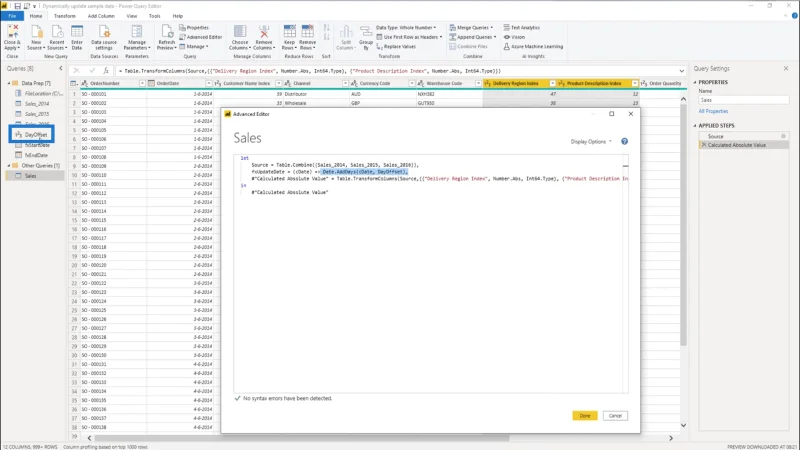Expand the formula bar chevron
This screenshot has height=450, width=800.
(x=682, y=71)
